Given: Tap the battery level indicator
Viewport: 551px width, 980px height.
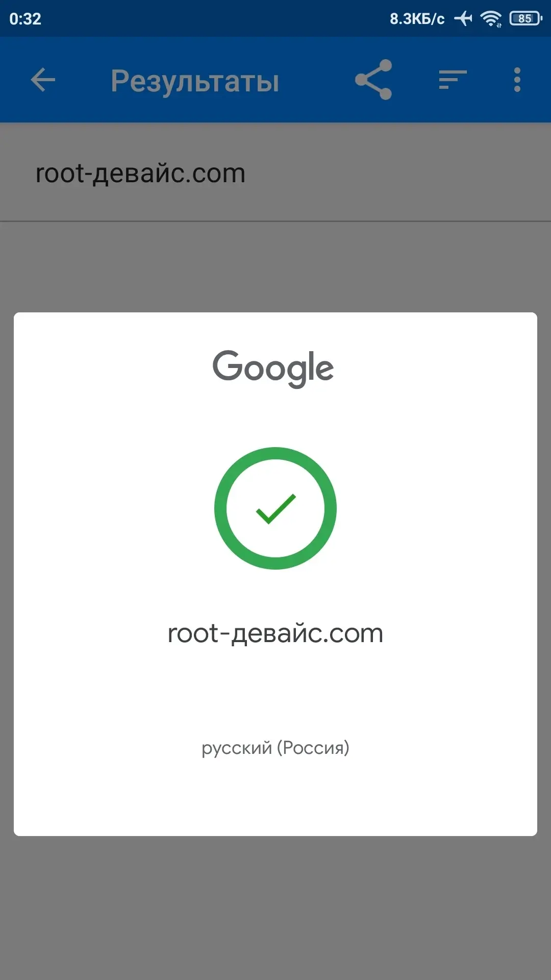Looking at the screenshot, I should (525, 19).
